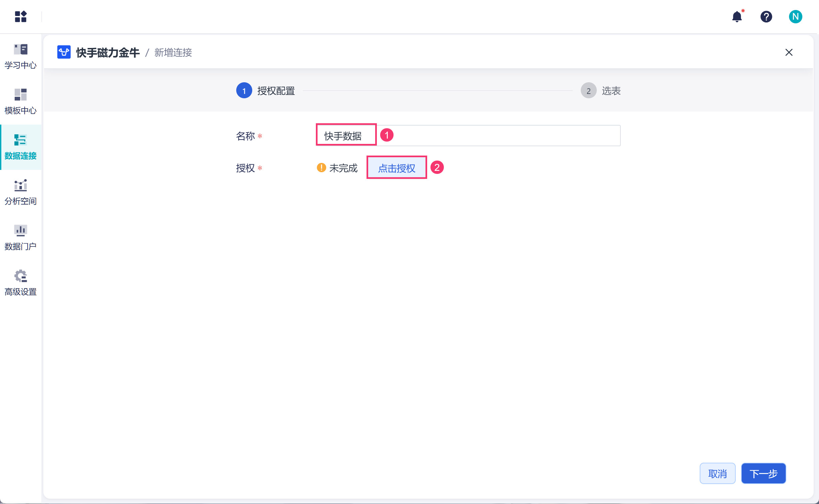Click the 未完成 status text
The height and width of the screenshot is (504, 819).
(343, 168)
